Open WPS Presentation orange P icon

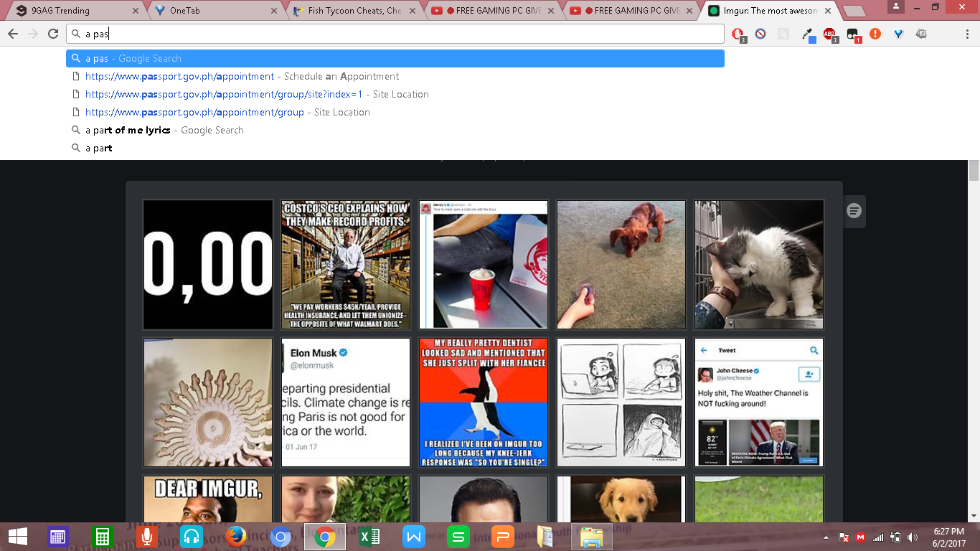(x=503, y=537)
